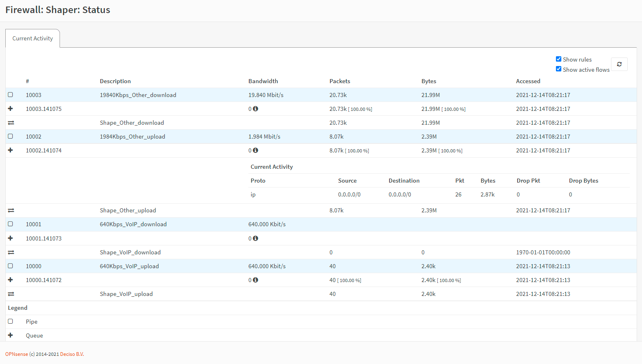Click info icon in queue 10000.141072 bandwidth
This screenshot has width=642, height=364.
coord(255,280)
